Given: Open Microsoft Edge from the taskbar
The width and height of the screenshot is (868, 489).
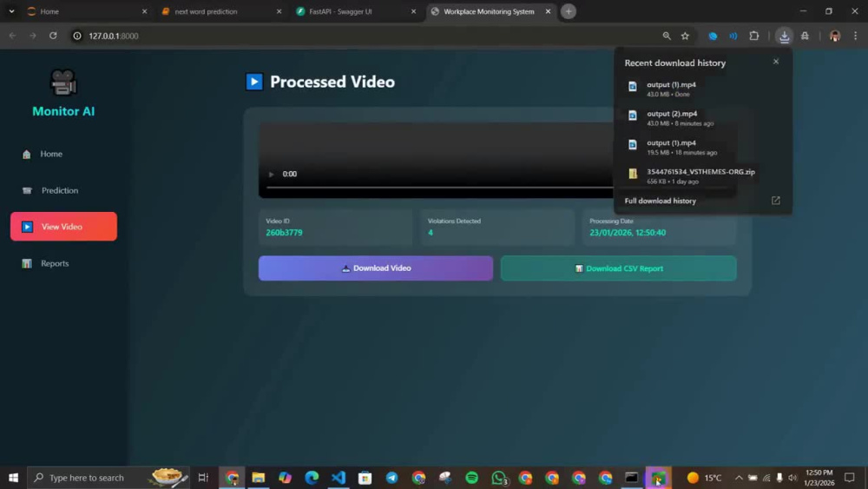Looking at the screenshot, I should 312,478.
